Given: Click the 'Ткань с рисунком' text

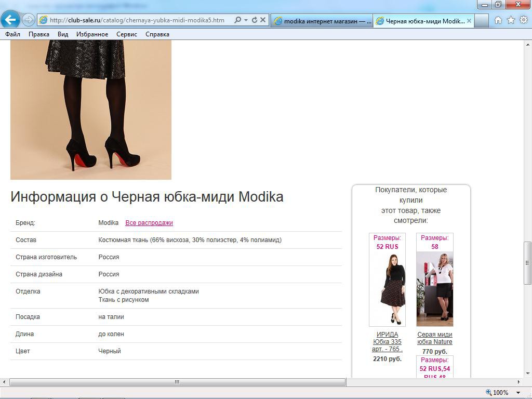Looking at the screenshot, I should point(124,300).
